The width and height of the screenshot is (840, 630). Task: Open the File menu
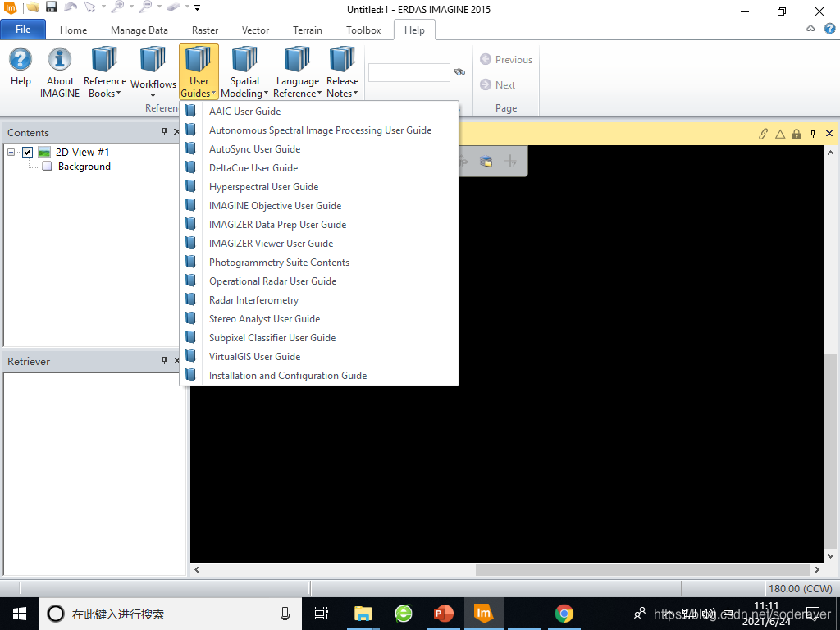[x=23, y=30]
